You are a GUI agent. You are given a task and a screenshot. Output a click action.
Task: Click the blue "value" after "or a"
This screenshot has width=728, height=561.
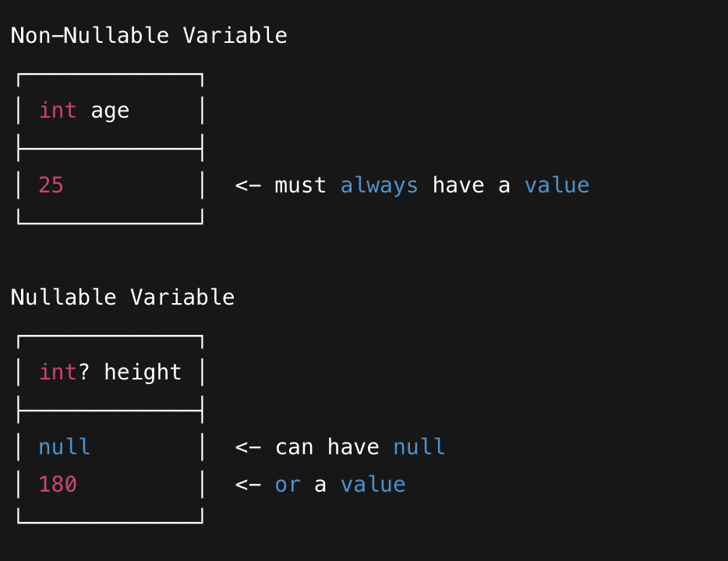coord(373,485)
